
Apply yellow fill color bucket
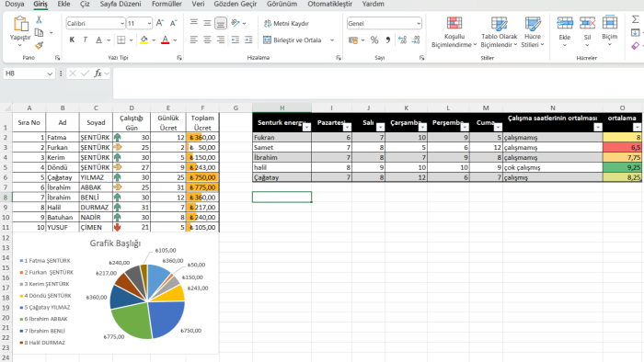pyautogui.click(x=144, y=40)
